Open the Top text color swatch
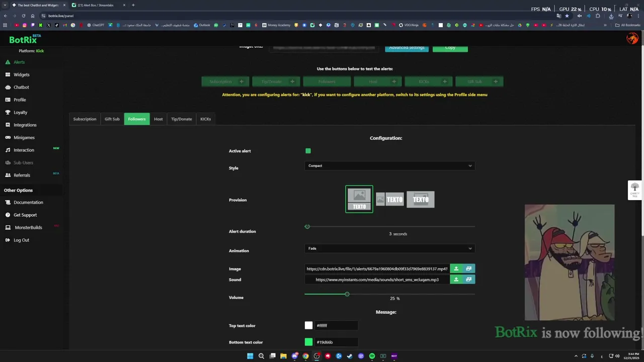This screenshot has width=644, height=362. coord(309,325)
